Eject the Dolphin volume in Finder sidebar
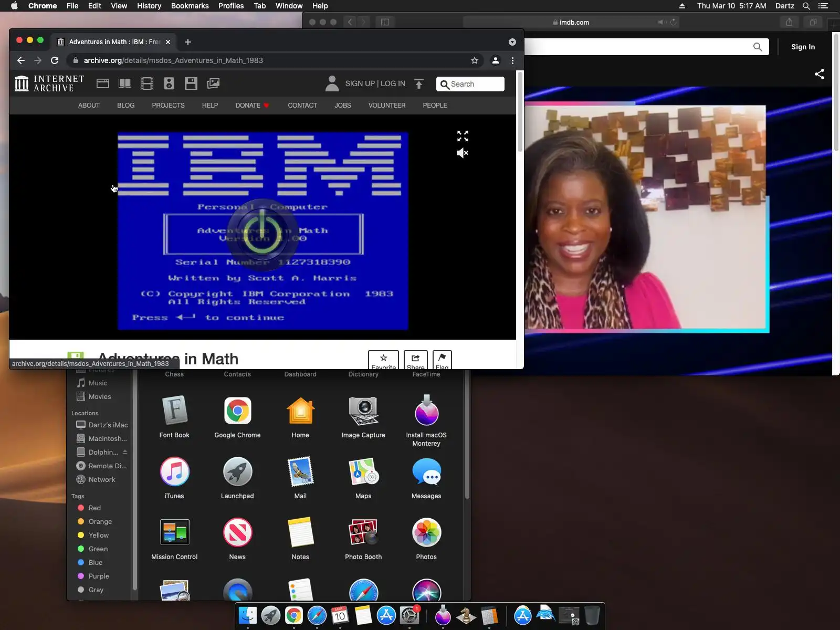The image size is (840, 630). click(125, 452)
